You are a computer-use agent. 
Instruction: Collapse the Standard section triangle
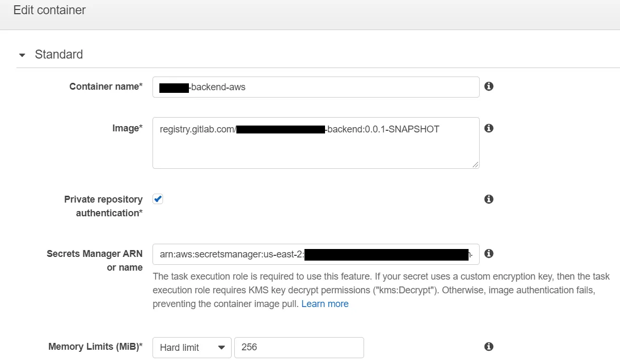(x=22, y=55)
